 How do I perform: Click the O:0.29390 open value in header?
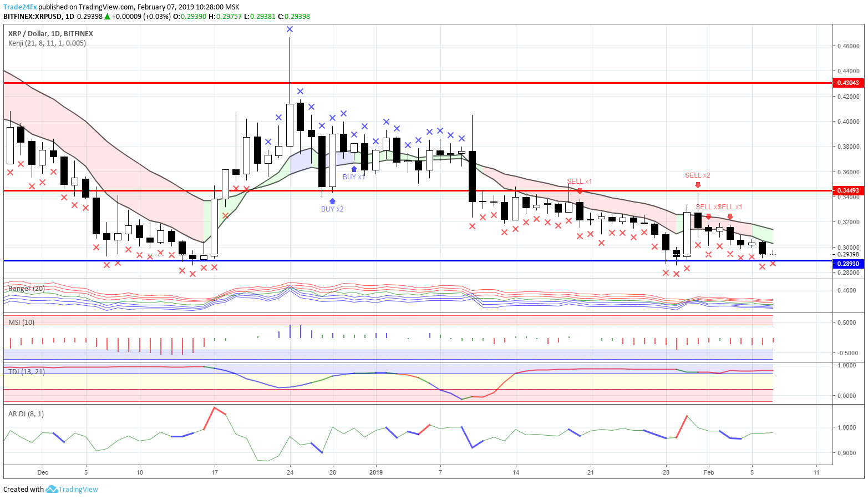click(x=190, y=17)
